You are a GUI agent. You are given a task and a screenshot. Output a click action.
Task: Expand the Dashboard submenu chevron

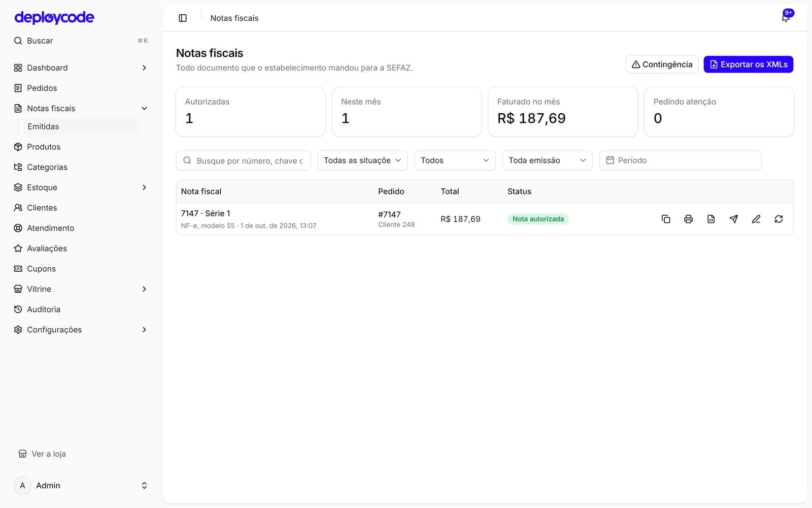[x=144, y=68]
